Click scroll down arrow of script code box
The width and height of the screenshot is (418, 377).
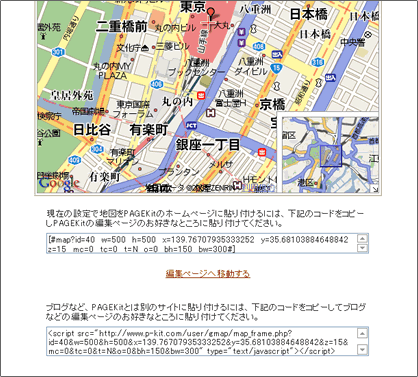(362, 349)
